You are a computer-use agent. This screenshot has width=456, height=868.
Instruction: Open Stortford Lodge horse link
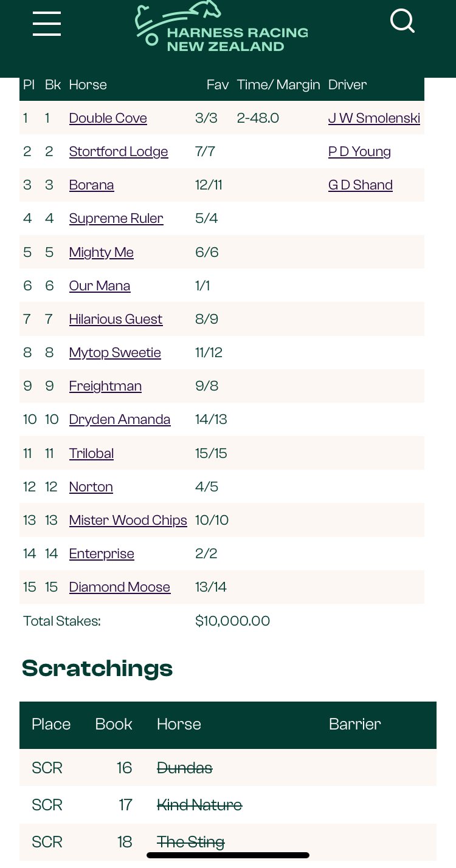[119, 151]
